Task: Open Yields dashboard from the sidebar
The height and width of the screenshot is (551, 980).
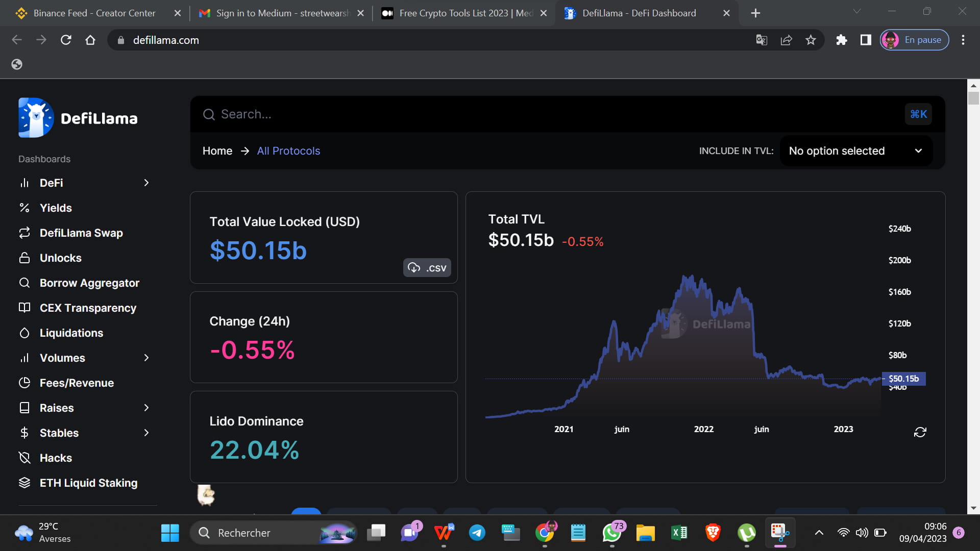Action: point(56,208)
